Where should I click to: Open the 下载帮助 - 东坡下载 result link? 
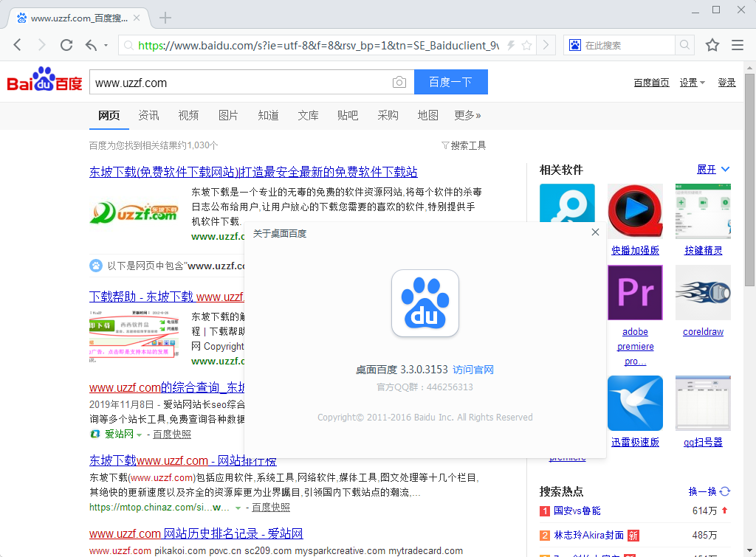[x=167, y=297]
